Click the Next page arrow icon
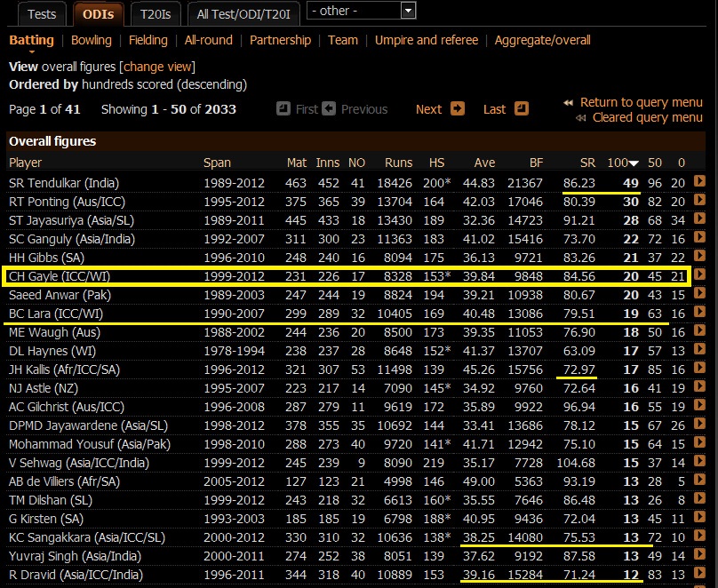The image size is (718, 588). [x=458, y=108]
